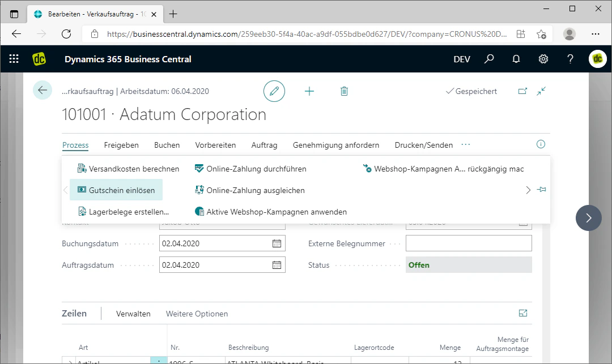The width and height of the screenshot is (612, 364).
Task: Show the FactBox info pane icon
Action: point(541,144)
